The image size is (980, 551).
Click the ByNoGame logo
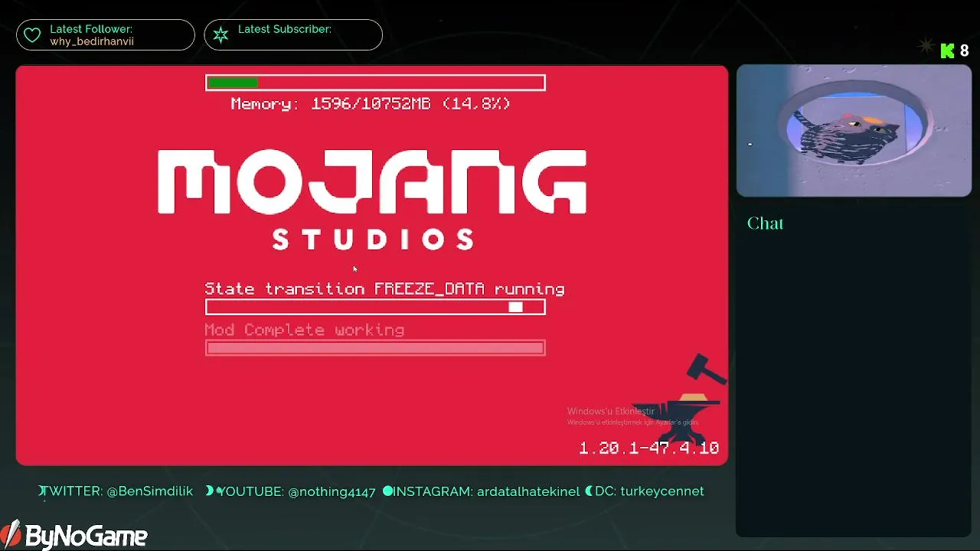pyautogui.click(x=74, y=535)
